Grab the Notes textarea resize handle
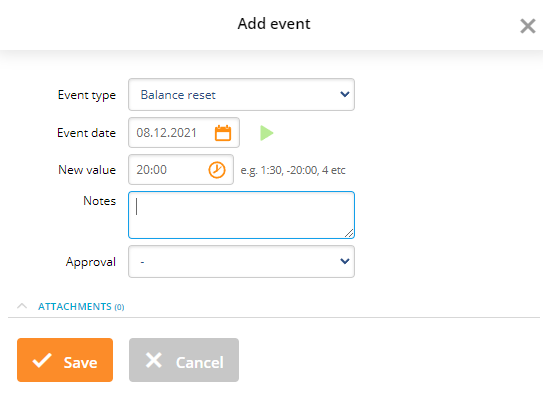 point(349,233)
